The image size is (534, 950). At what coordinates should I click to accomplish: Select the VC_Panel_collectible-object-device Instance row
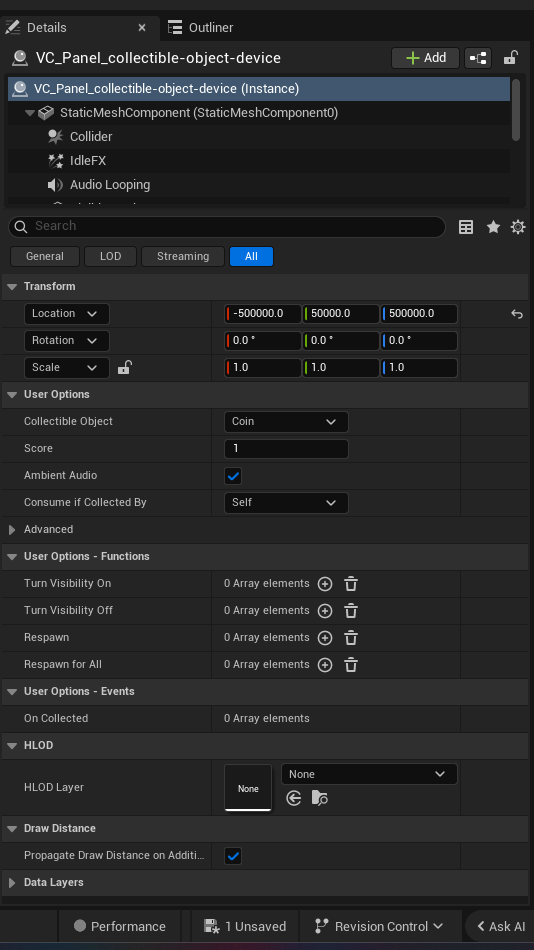(258, 89)
